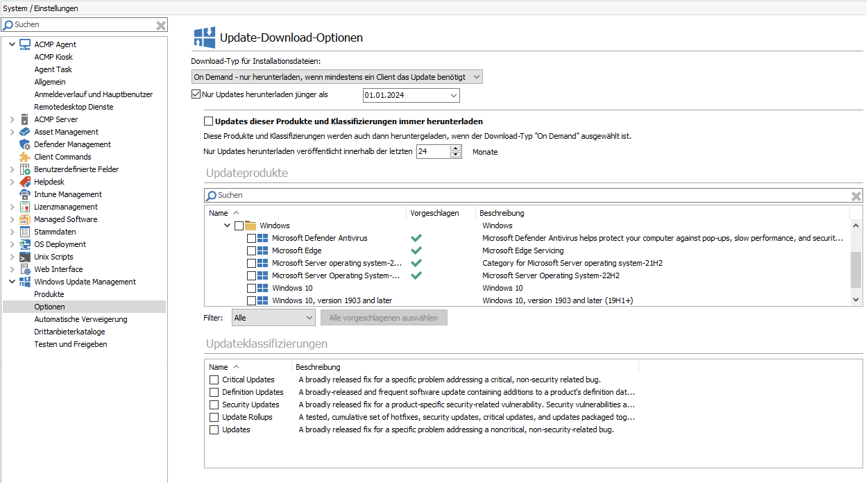Viewport: 868px width, 485px height.
Task: Collapse the Windows folder in product list
Action: tap(228, 226)
